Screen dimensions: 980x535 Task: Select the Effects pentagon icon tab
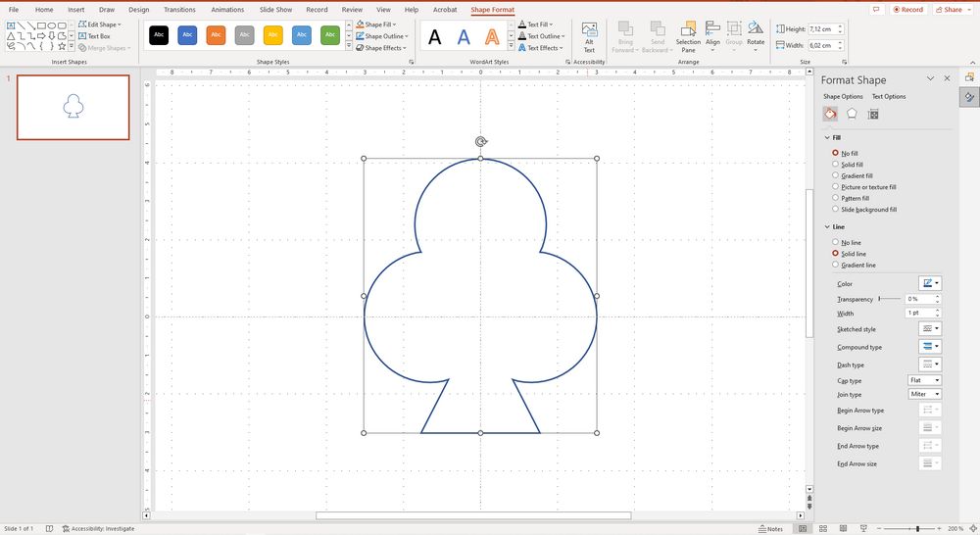pos(852,114)
